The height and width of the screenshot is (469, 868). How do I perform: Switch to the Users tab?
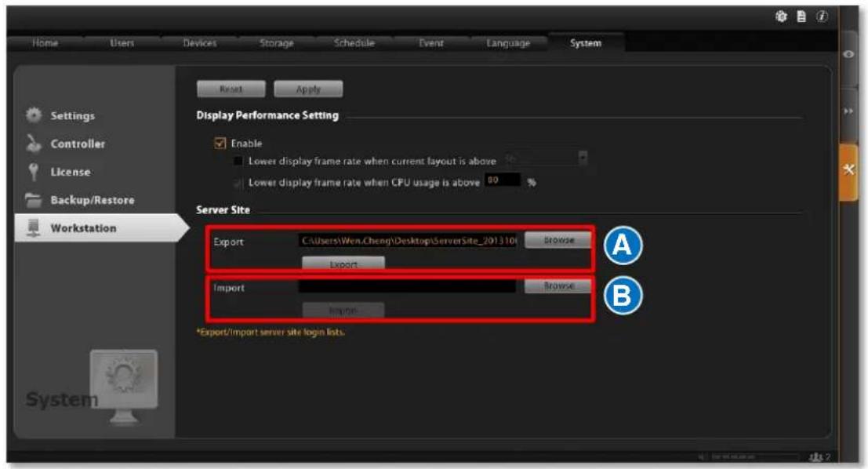(x=122, y=43)
